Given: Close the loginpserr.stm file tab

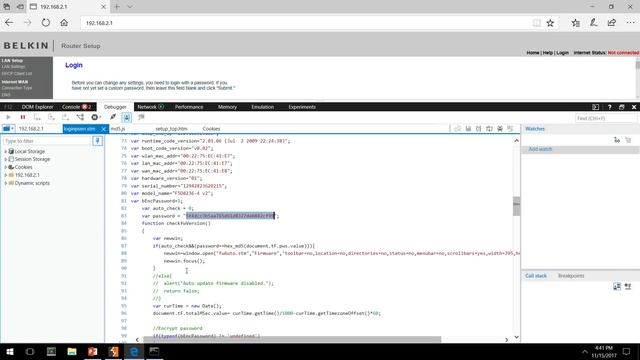Looking at the screenshot, I should point(104,129).
